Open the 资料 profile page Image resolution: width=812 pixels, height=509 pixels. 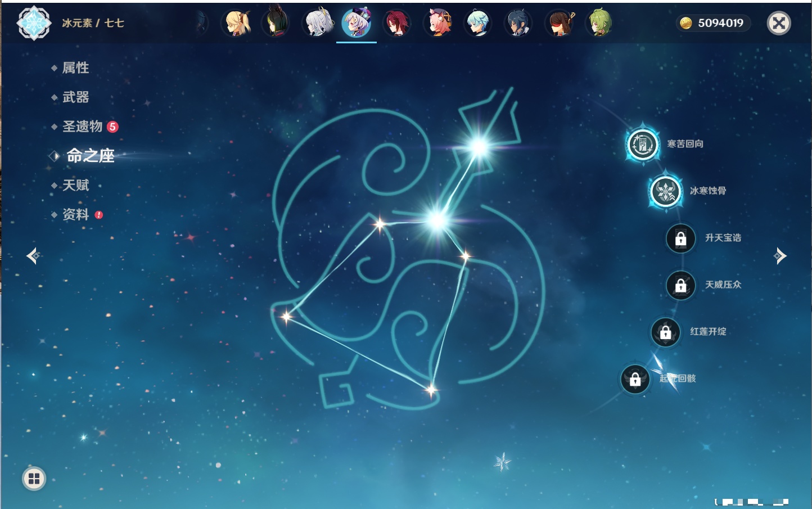click(x=75, y=214)
